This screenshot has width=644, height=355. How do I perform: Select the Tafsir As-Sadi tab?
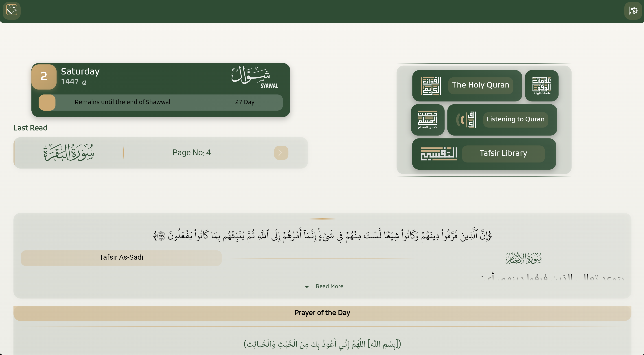[121, 257]
